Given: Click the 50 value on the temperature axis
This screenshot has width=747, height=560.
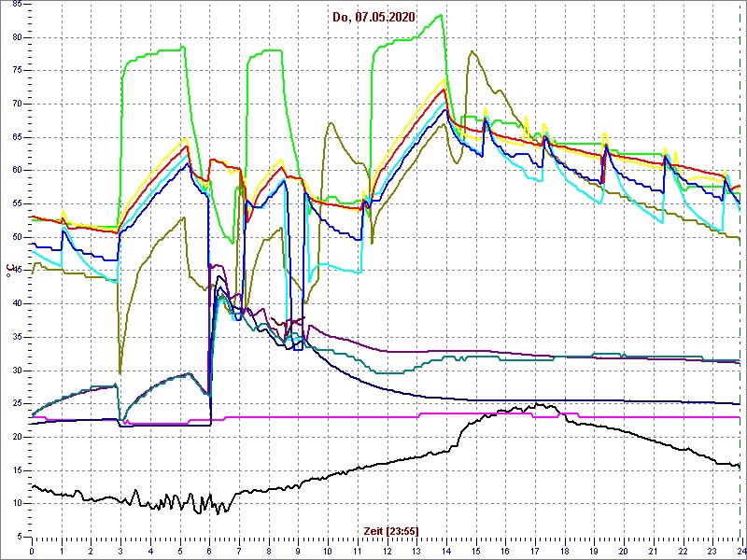Looking at the screenshot, I should [17, 237].
